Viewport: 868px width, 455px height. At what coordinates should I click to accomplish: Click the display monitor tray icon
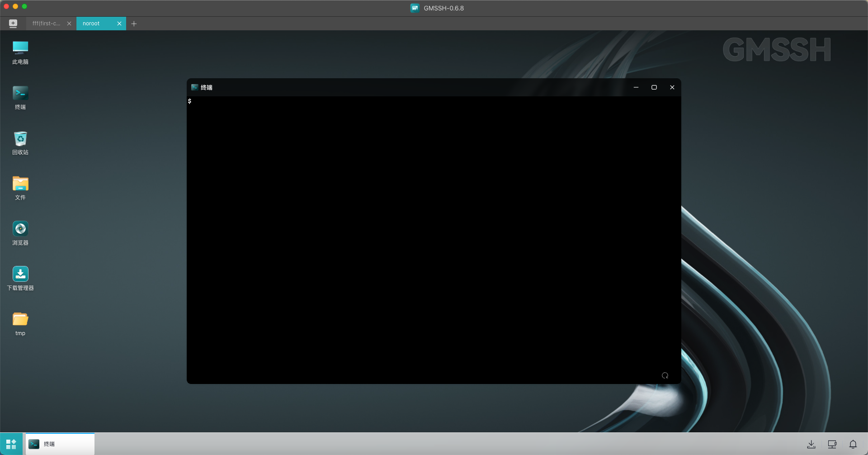click(832, 444)
